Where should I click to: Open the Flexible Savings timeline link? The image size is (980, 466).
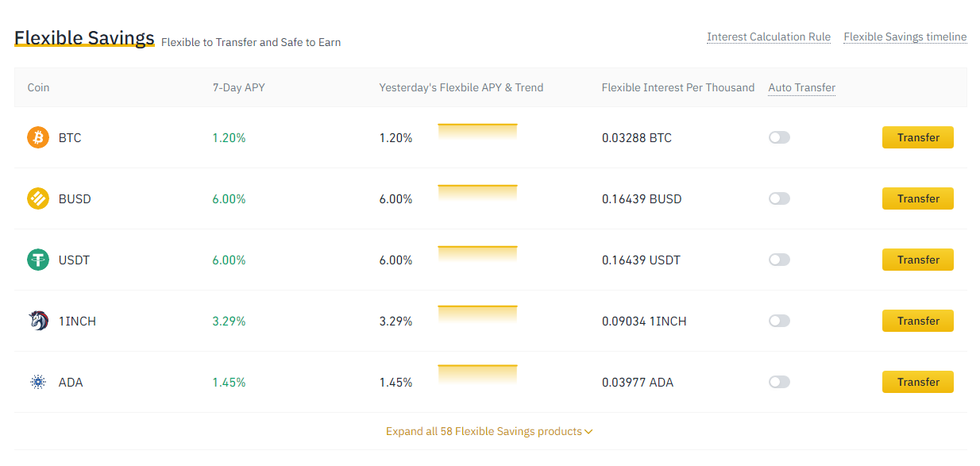905,37
